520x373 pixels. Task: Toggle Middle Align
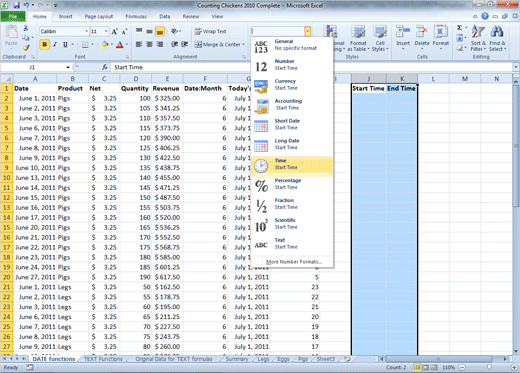(149, 31)
